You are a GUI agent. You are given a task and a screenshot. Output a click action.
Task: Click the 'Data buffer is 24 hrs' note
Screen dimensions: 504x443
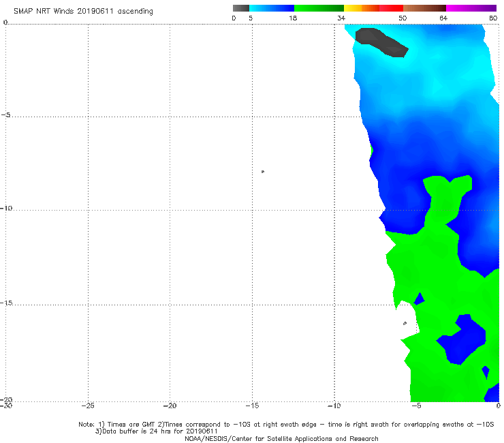[156, 431]
